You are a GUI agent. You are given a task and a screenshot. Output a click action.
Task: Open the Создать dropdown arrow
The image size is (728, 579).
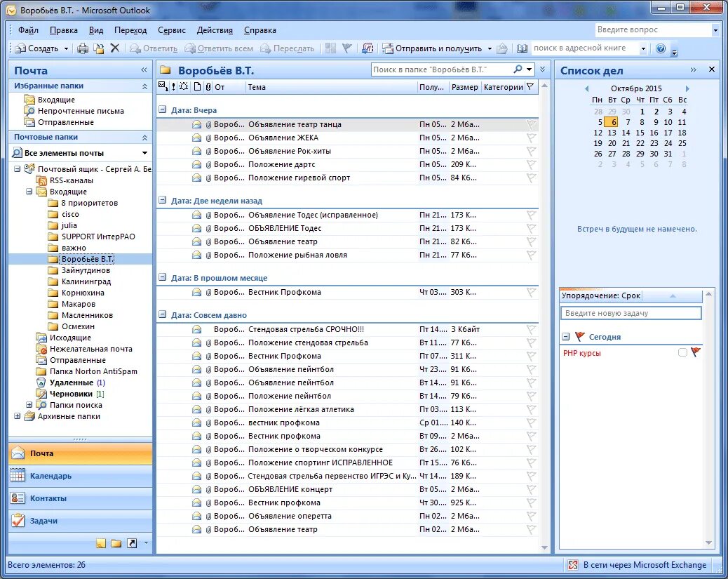tap(66, 48)
